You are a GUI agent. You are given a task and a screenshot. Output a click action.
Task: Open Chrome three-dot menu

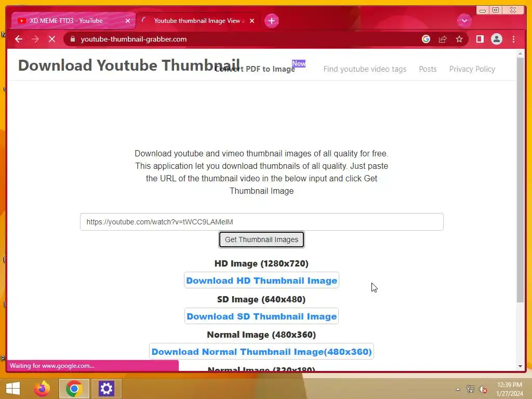point(513,39)
